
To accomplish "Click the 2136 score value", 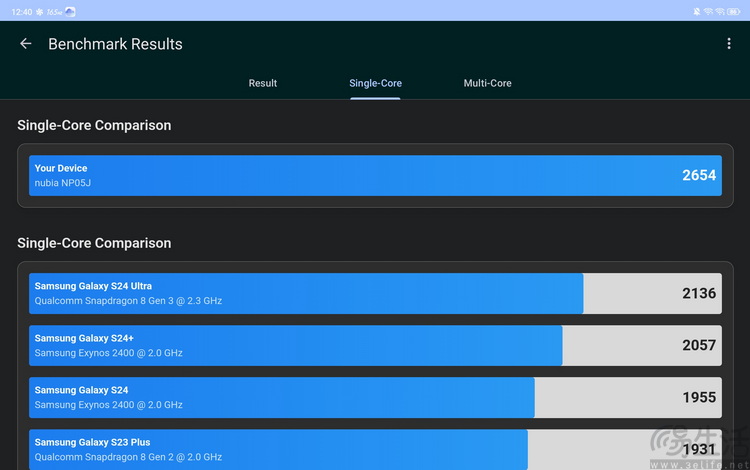I will [x=699, y=293].
